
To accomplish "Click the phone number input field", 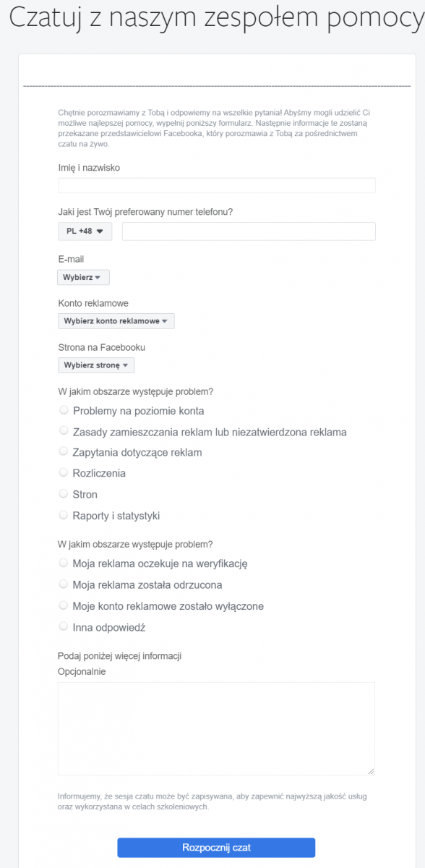I will click(249, 231).
